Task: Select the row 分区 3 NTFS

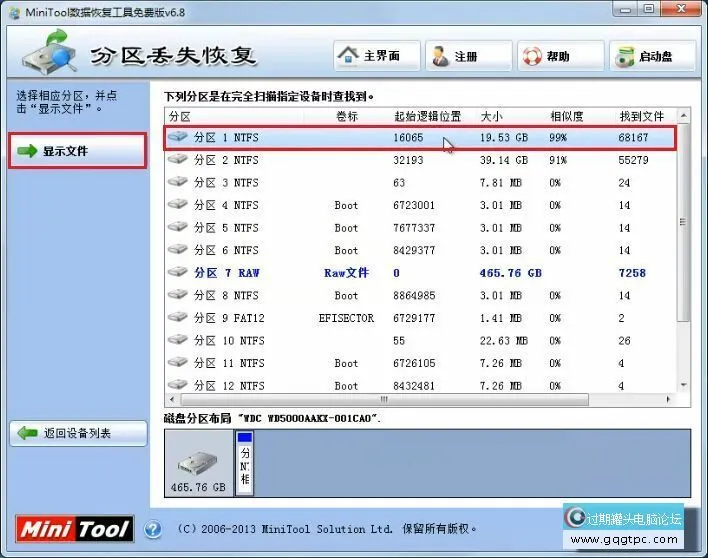Action: click(420, 182)
